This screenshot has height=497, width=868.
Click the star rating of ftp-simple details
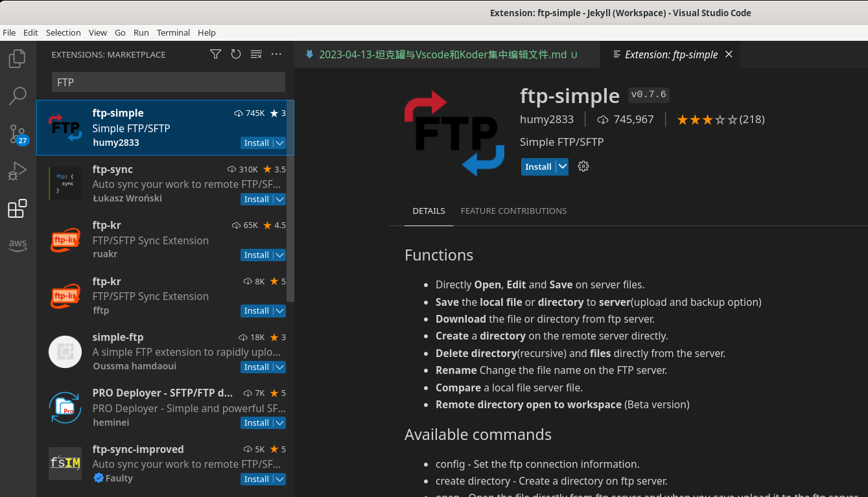tap(707, 119)
